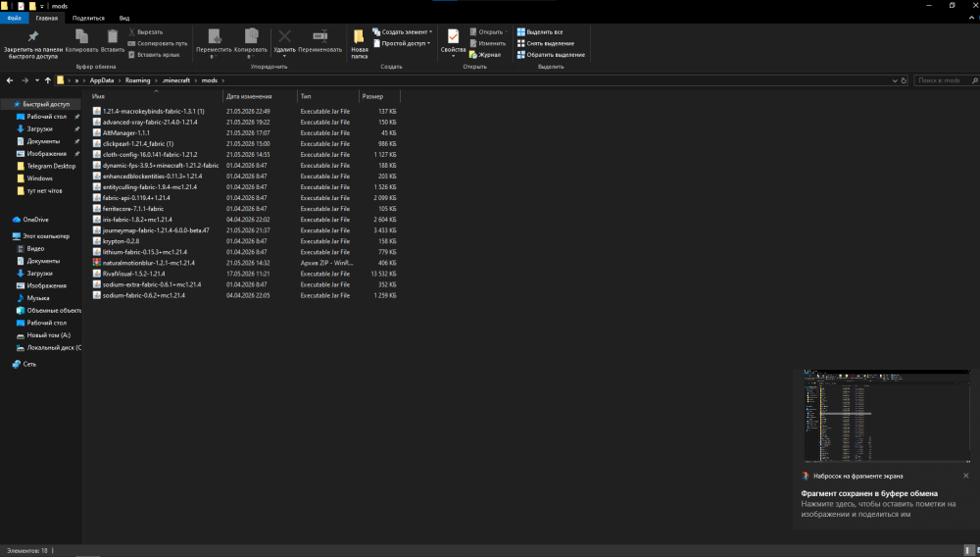This screenshot has height=557, width=980.
Task: Click .minecraft in the address path
Action: (x=176, y=80)
